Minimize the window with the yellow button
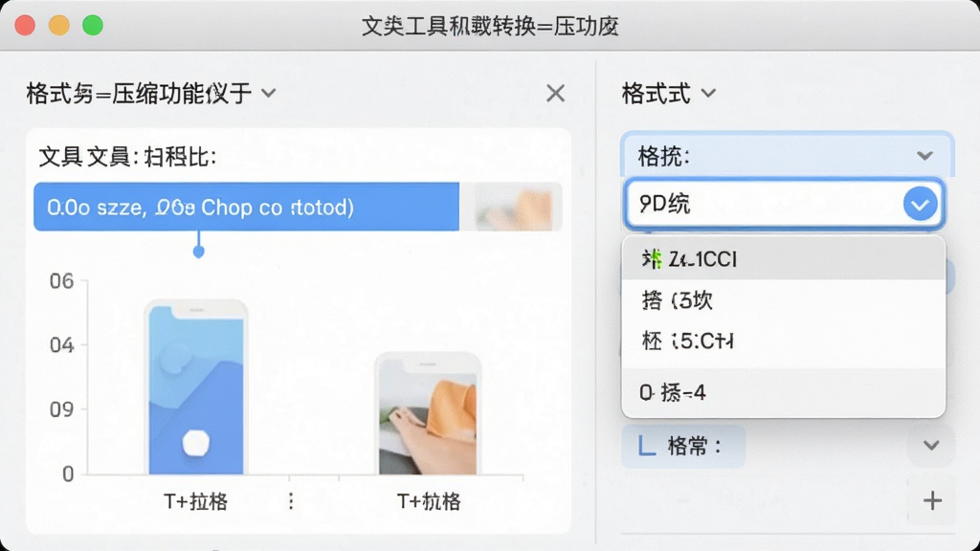Viewport: 980px width, 551px height. tap(59, 26)
